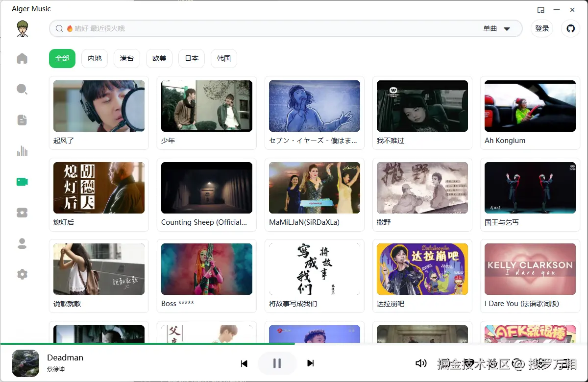This screenshot has height=382, width=588.
Task: Open Settings gear in sidebar
Action: pos(22,274)
